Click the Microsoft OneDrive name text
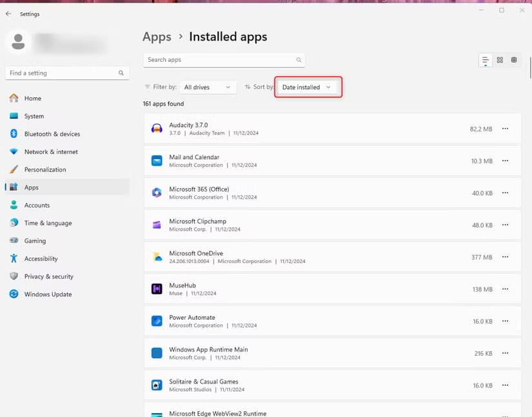The width and height of the screenshot is (532, 417). point(196,253)
